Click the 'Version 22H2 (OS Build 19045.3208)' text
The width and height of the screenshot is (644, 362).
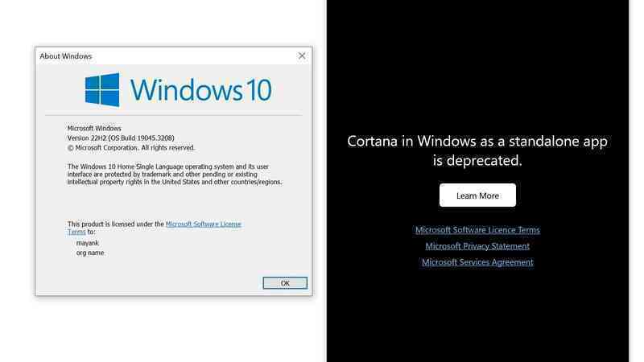click(x=121, y=138)
